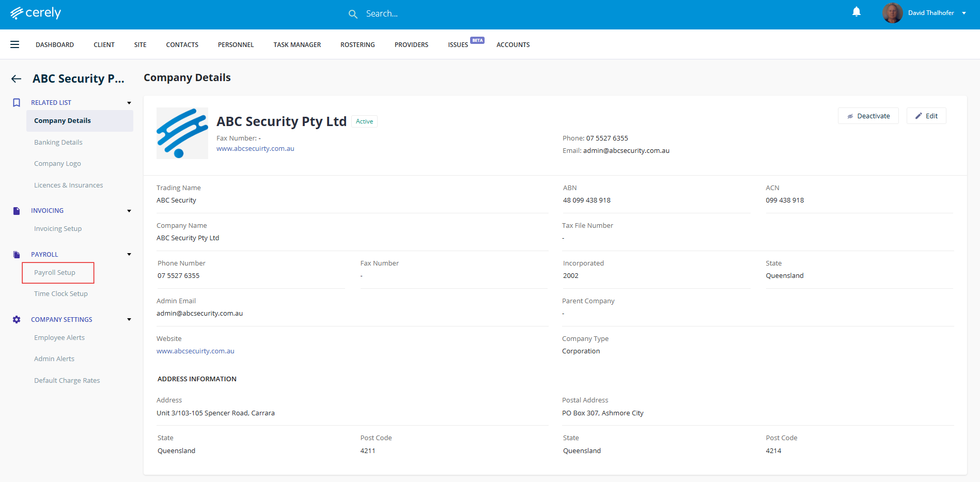Open the Rostering menu
The image size is (980, 482).
pyautogui.click(x=357, y=45)
